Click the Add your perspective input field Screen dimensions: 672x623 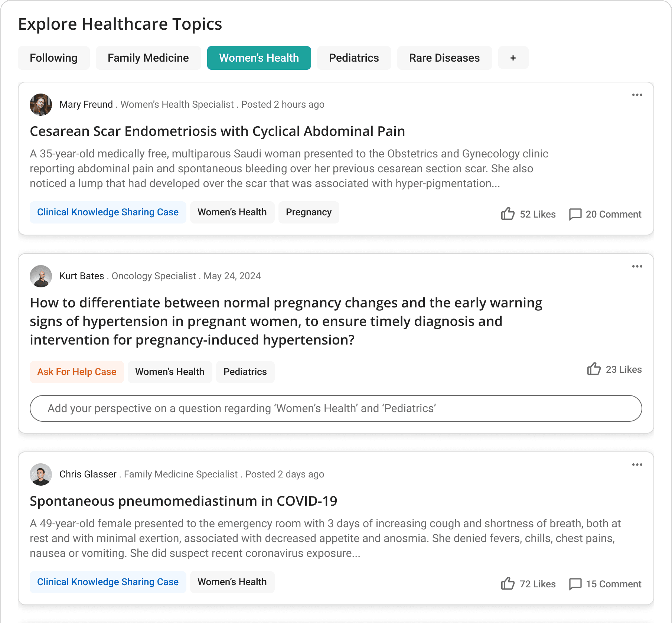click(336, 408)
